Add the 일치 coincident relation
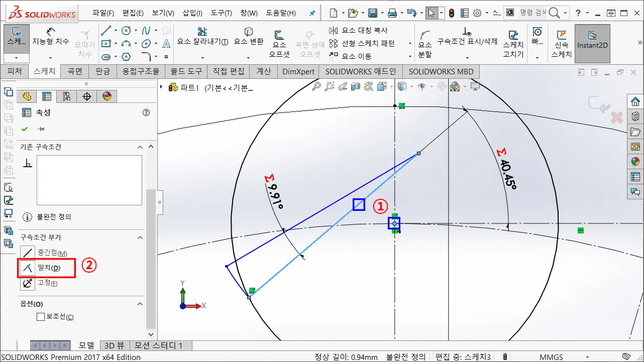The height and width of the screenshot is (362, 644). [41, 268]
